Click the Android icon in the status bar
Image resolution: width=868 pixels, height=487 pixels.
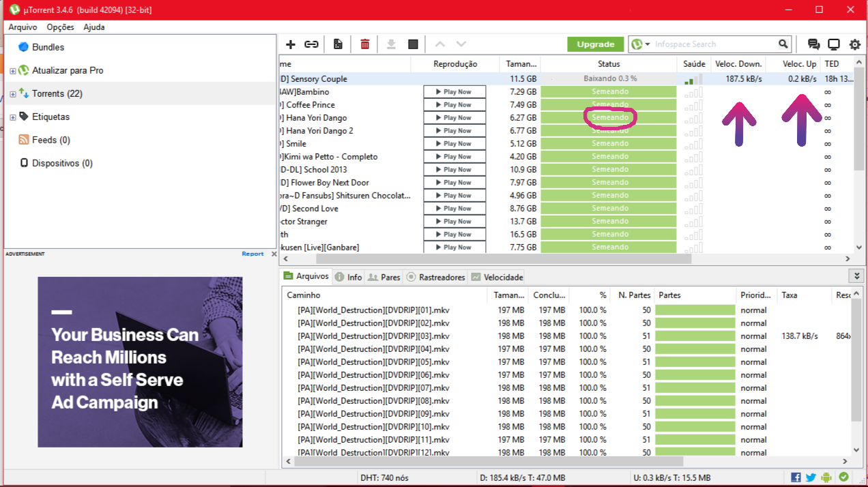pyautogui.click(x=826, y=477)
